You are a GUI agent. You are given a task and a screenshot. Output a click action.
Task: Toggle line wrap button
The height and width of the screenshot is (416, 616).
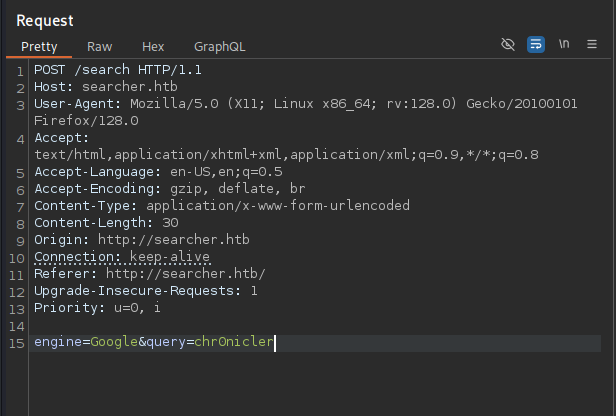536,44
